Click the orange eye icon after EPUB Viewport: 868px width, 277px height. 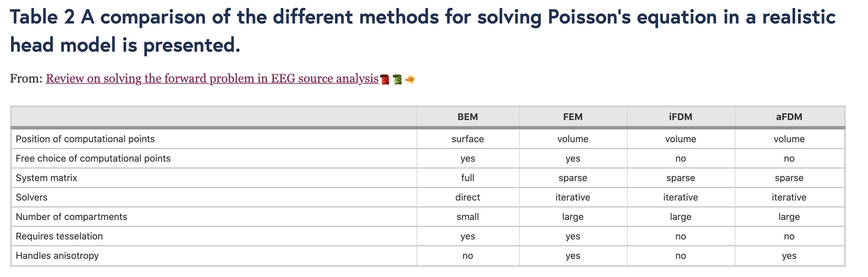click(410, 79)
